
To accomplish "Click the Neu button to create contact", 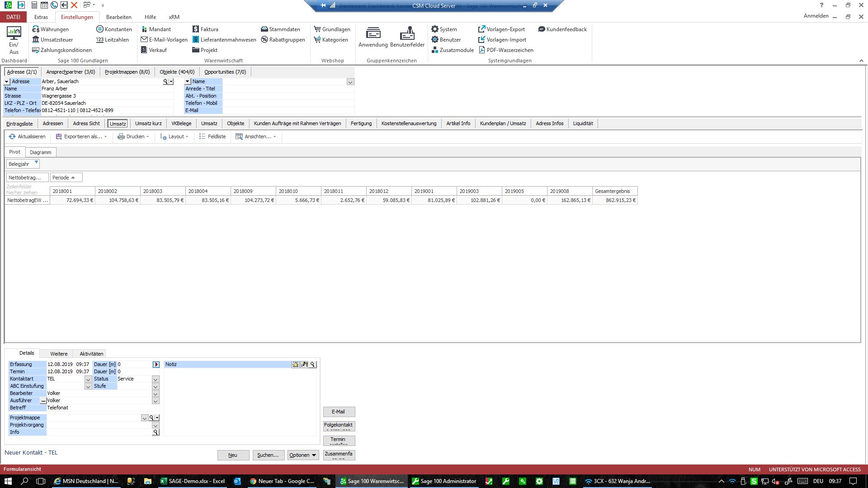I will pyautogui.click(x=233, y=455).
